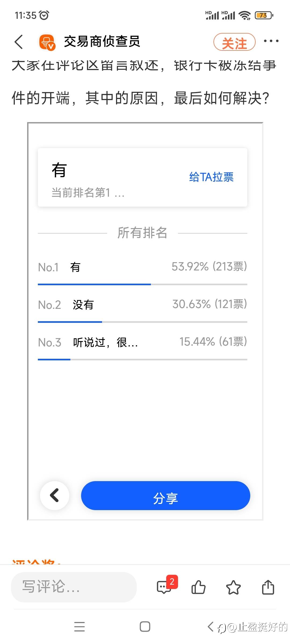The height and width of the screenshot is (644, 290).
Task: Tap the back arrow in the header
Action: coord(19,42)
